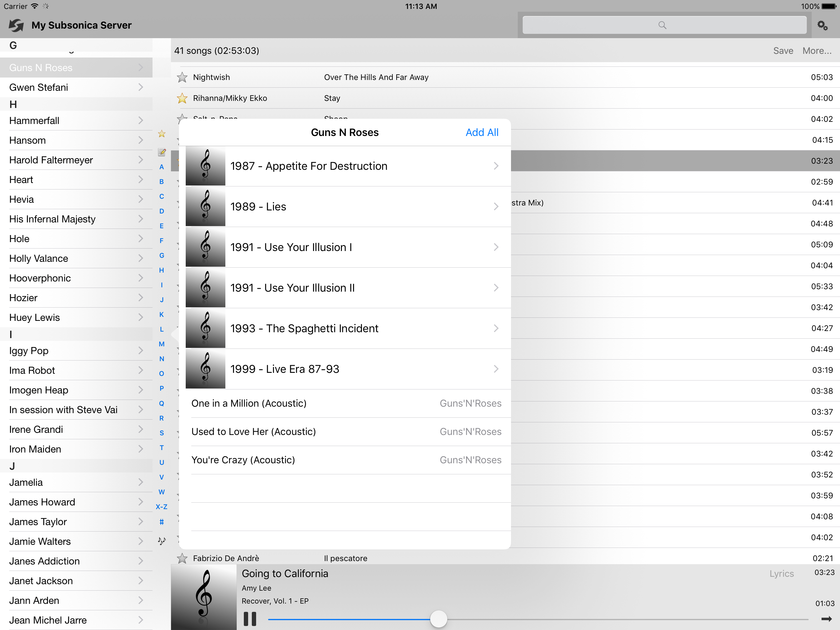Jump to letter A in index
This screenshot has width=840, height=630.
pyautogui.click(x=162, y=167)
